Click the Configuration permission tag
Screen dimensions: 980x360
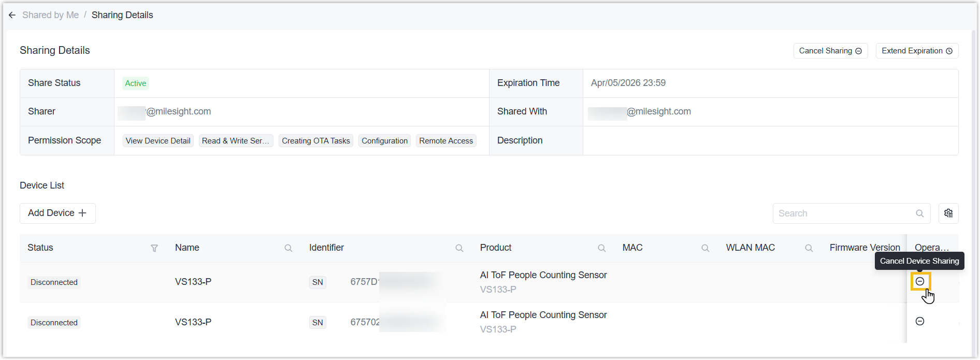coord(384,141)
